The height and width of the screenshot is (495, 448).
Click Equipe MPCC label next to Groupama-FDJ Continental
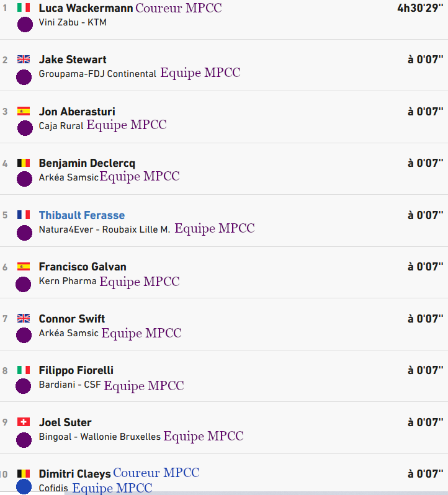[200, 73]
